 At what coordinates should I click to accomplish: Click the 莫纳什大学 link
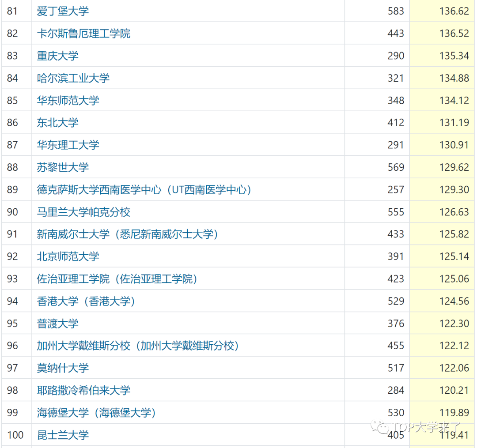(x=63, y=368)
